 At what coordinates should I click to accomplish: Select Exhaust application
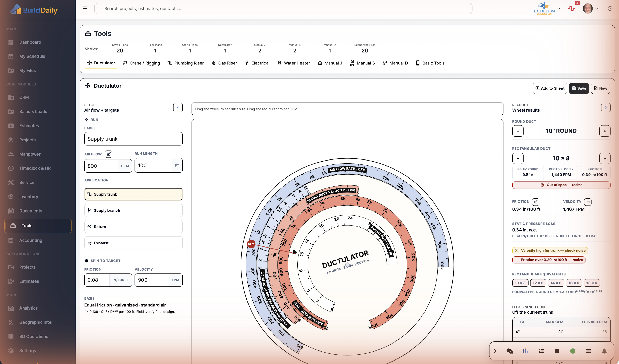click(133, 243)
